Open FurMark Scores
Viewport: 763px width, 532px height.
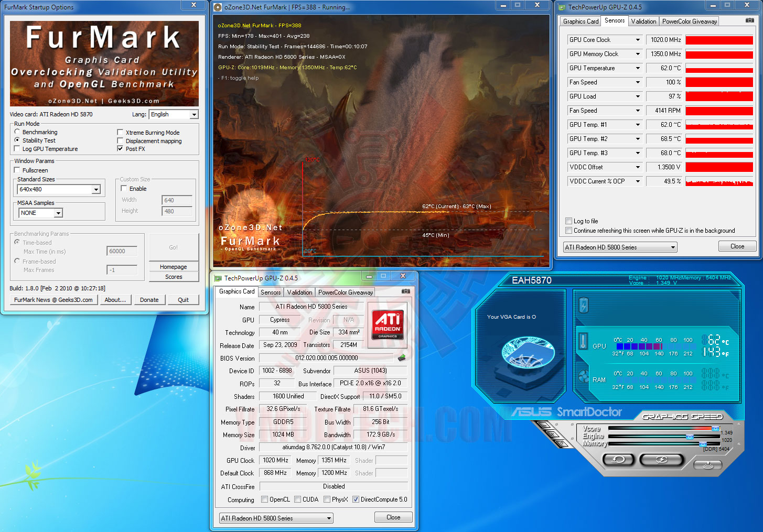(x=174, y=277)
